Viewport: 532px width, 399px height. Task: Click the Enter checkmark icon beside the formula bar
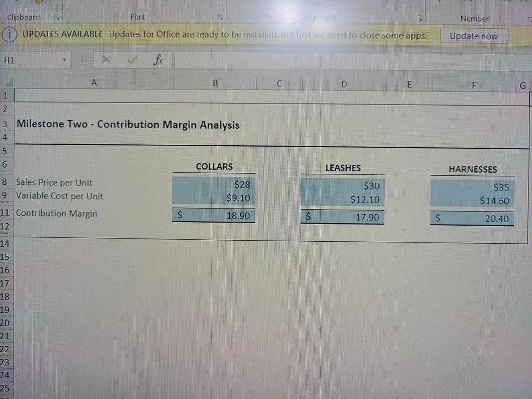[x=132, y=60]
